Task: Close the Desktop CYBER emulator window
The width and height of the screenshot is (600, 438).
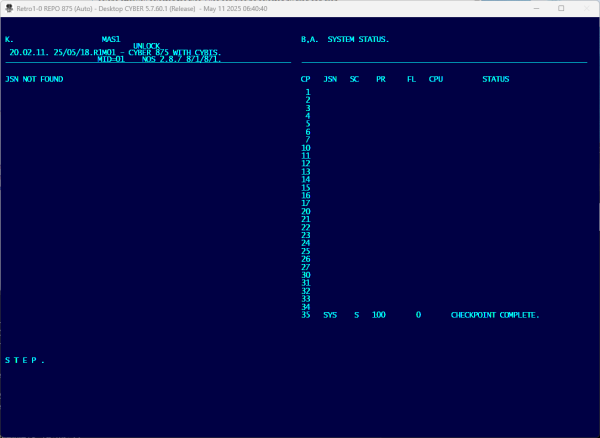Action: pos(586,7)
